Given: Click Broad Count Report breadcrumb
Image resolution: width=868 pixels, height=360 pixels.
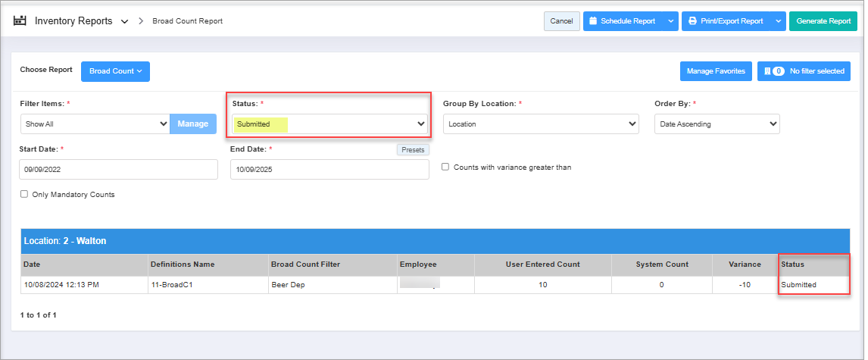Looking at the screenshot, I should coord(187,21).
